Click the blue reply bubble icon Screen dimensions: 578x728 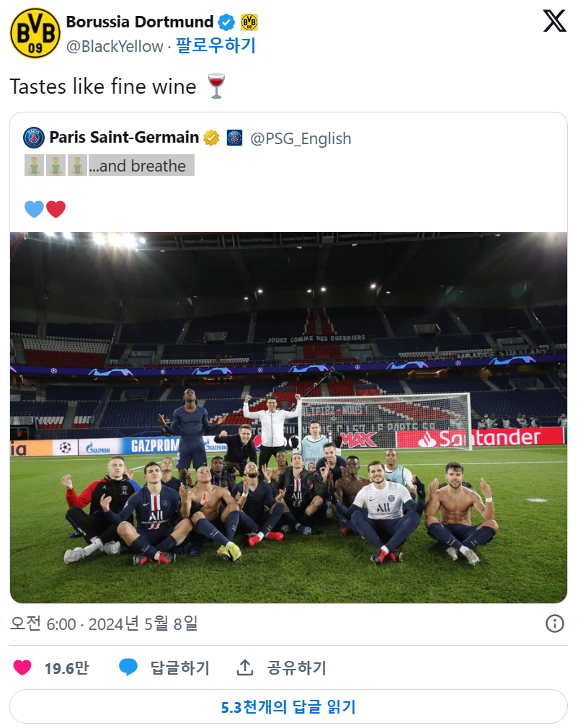[128, 667]
